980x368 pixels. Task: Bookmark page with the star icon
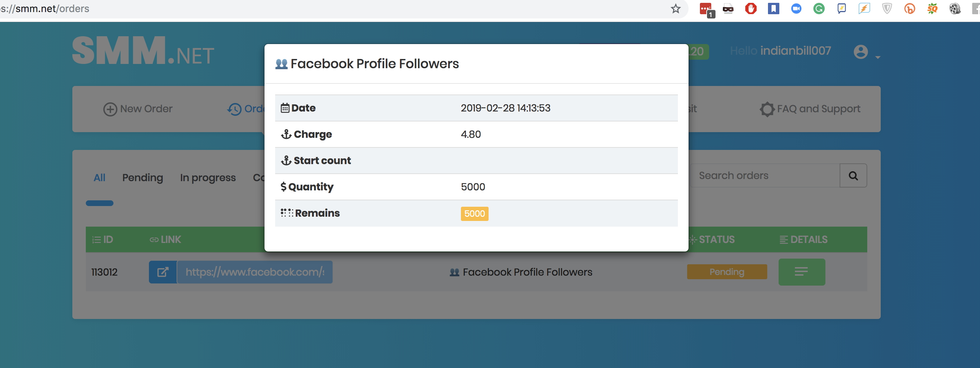pos(675,9)
